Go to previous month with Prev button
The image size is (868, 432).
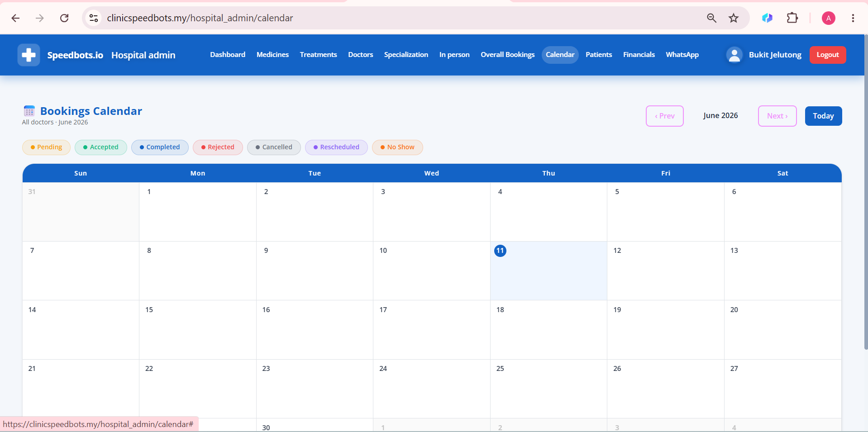664,116
